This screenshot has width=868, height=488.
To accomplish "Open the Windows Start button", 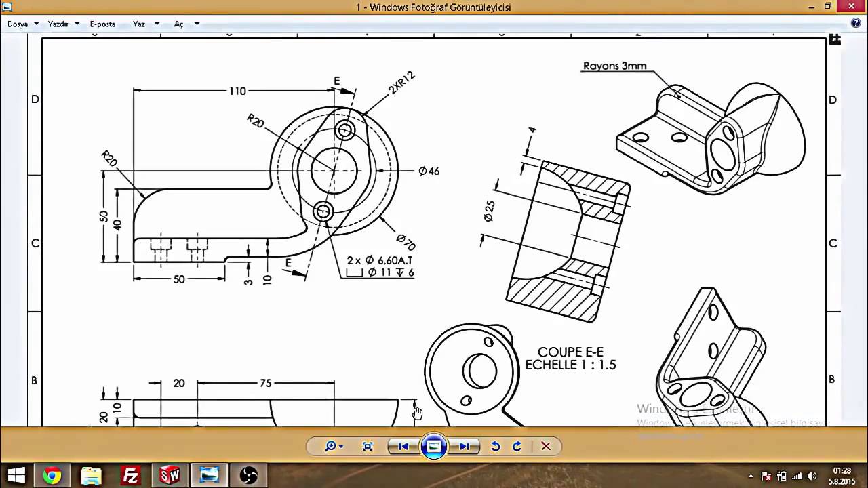I will tap(16, 475).
